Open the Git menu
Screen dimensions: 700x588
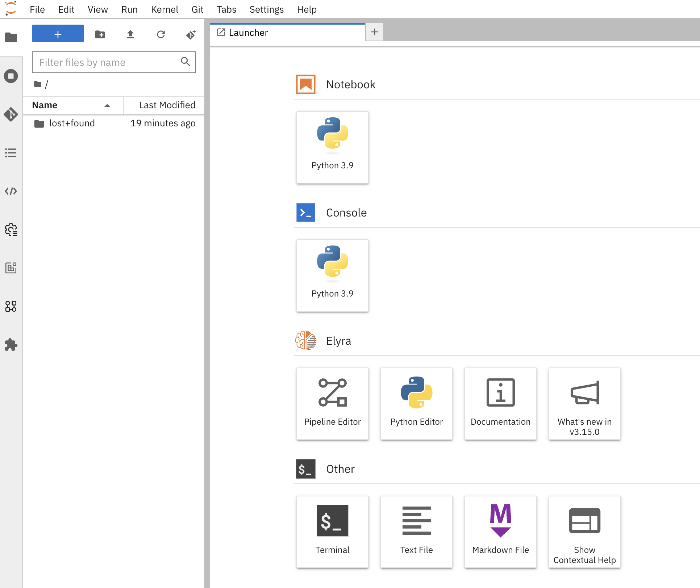point(197,9)
